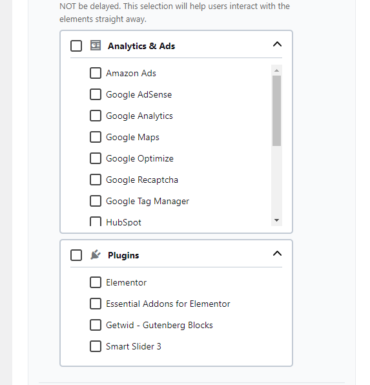Check the HubSpot checkbox

pos(96,221)
